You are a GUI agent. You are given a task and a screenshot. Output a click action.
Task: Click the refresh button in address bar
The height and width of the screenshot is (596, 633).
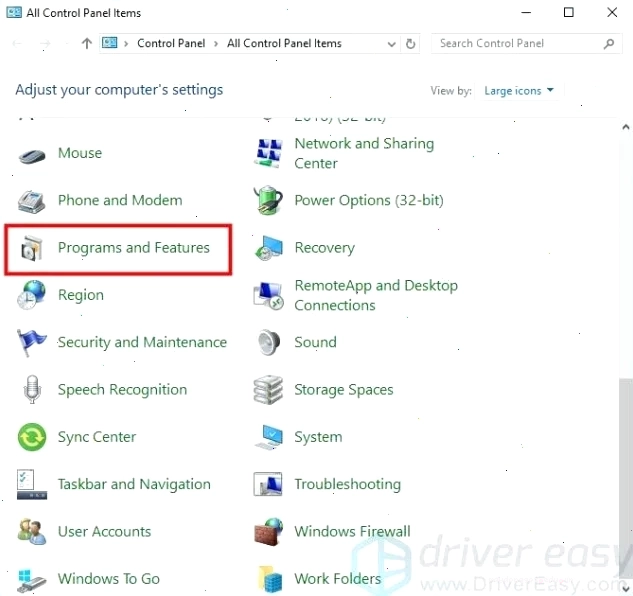pyautogui.click(x=410, y=44)
